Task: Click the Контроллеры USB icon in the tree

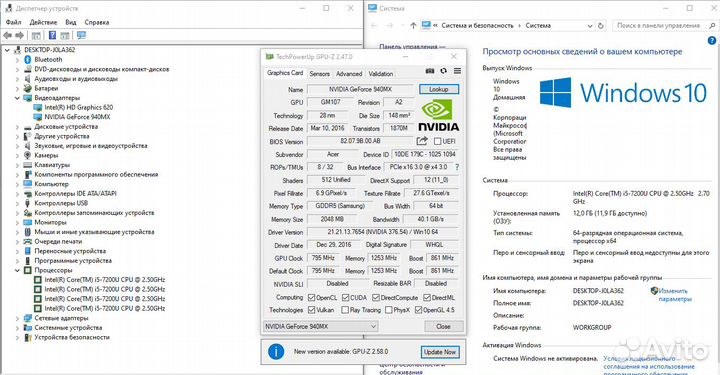Action: (x=28, y=203)
